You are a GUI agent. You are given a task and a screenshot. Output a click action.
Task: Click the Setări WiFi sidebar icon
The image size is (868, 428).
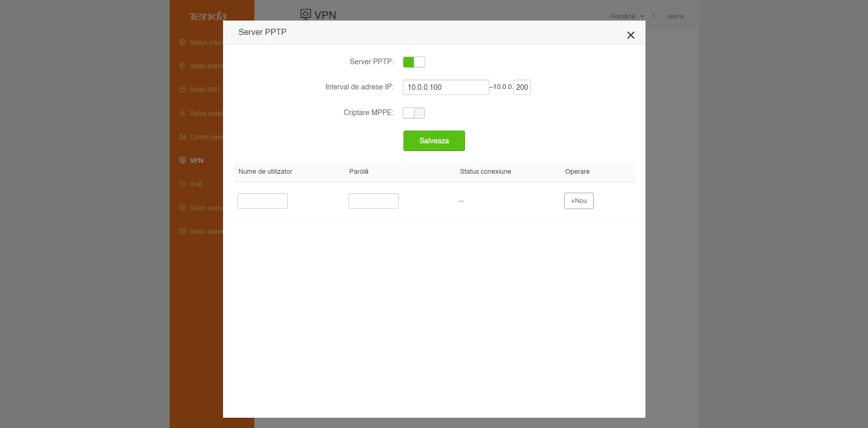(182, 89)
